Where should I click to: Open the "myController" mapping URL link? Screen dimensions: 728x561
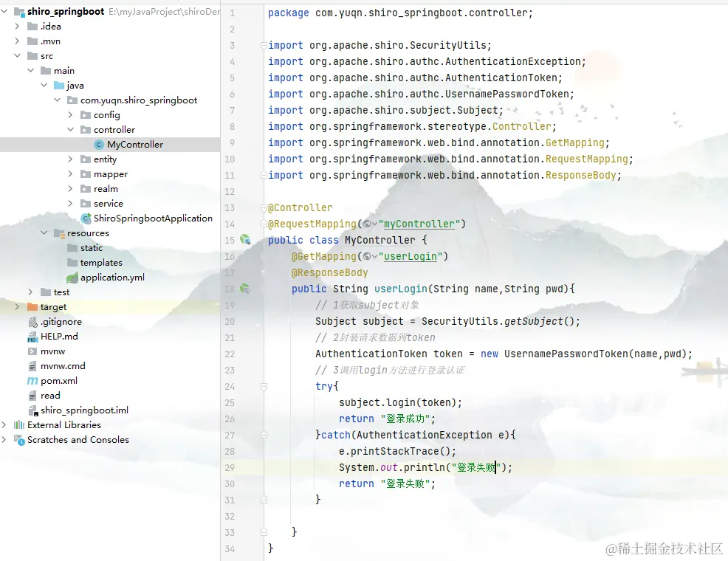(x=419, y=224)
